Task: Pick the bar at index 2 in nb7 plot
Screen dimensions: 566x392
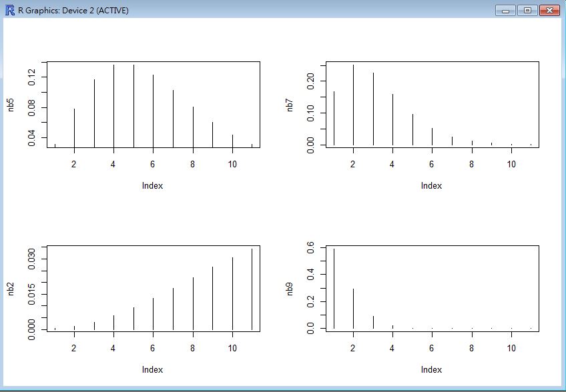Action: [353, 105]
